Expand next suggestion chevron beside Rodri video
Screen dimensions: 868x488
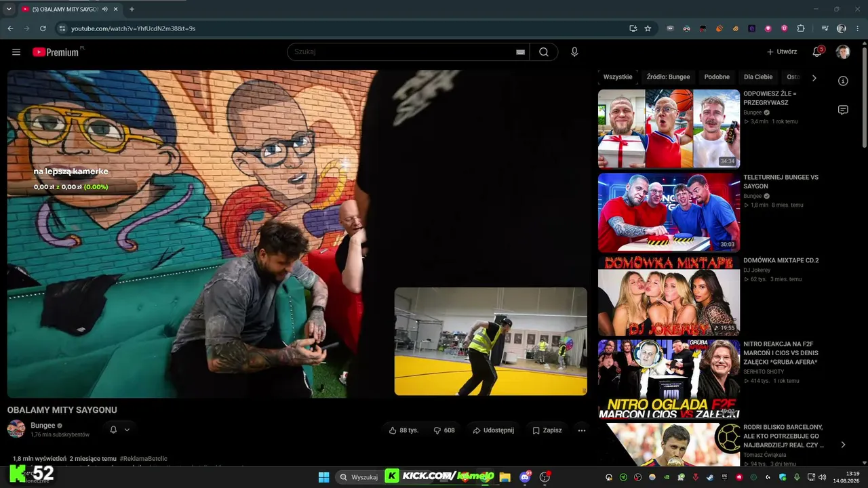843,445
